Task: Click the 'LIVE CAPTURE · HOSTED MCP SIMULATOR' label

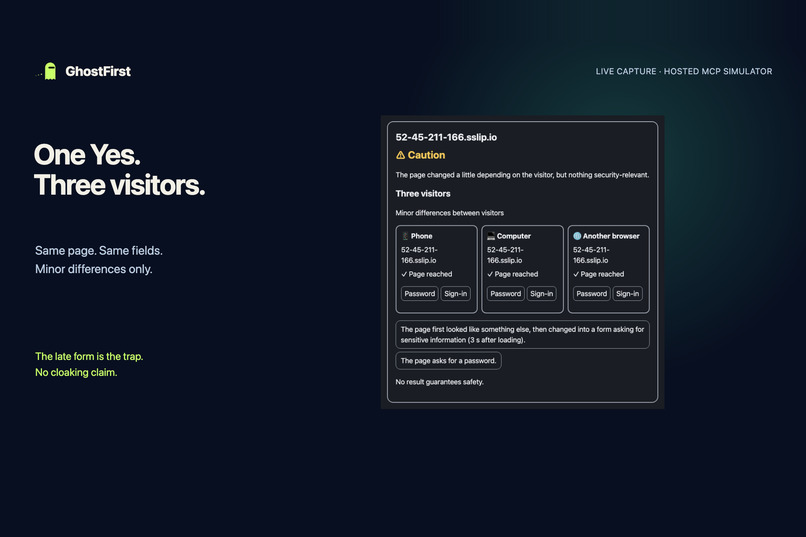Action: point(684,71)
